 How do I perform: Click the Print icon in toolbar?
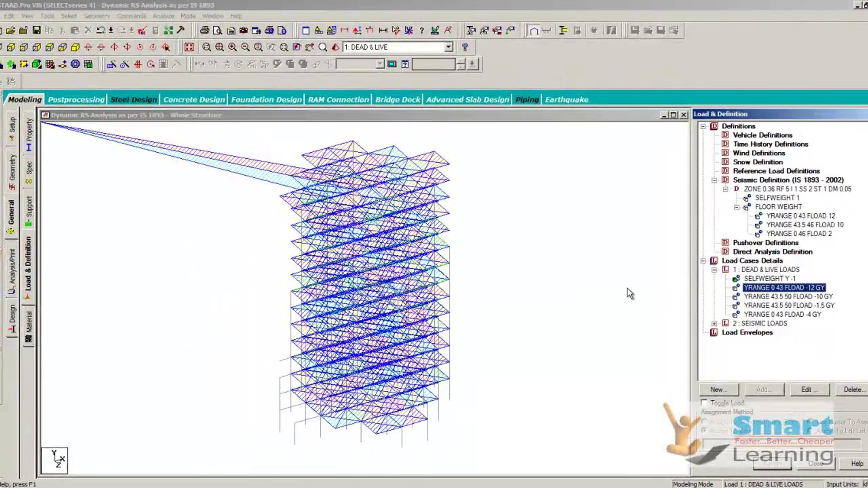[x=204, y=30]
